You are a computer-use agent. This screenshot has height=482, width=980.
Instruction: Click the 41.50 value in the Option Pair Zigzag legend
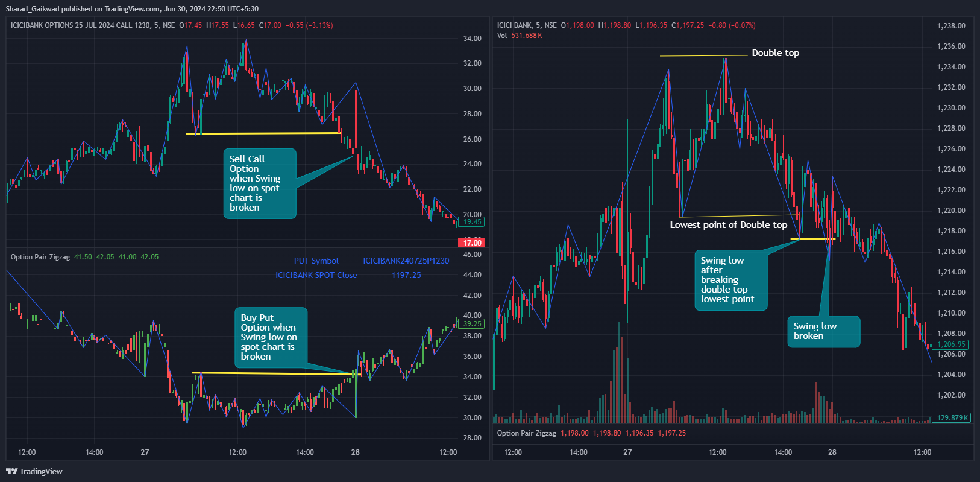(x=83, y=257)
